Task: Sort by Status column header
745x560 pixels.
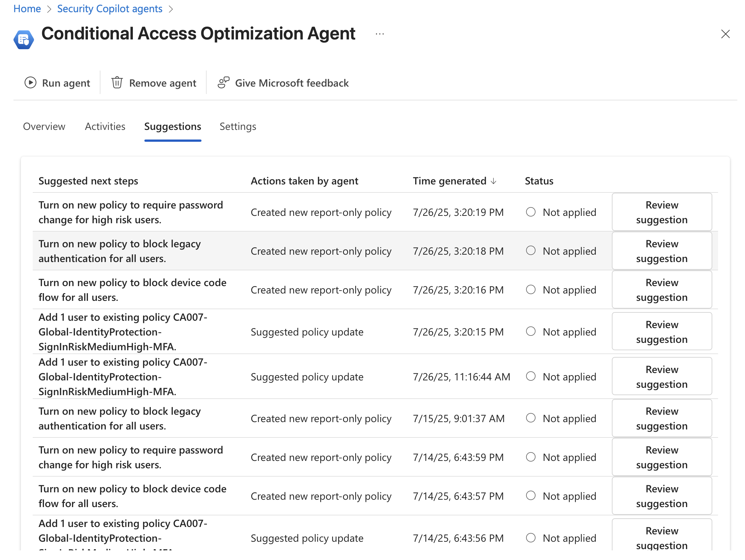Action: coord(539,181)
